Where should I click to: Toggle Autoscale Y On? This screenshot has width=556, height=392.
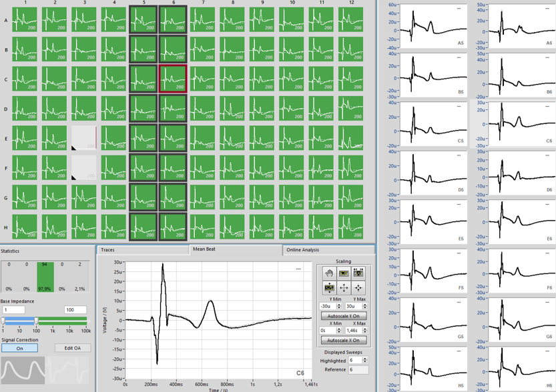click(344, 316)
